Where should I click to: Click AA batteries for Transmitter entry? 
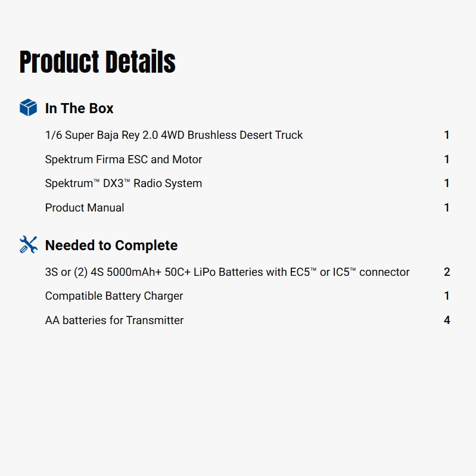coord(114,321)
